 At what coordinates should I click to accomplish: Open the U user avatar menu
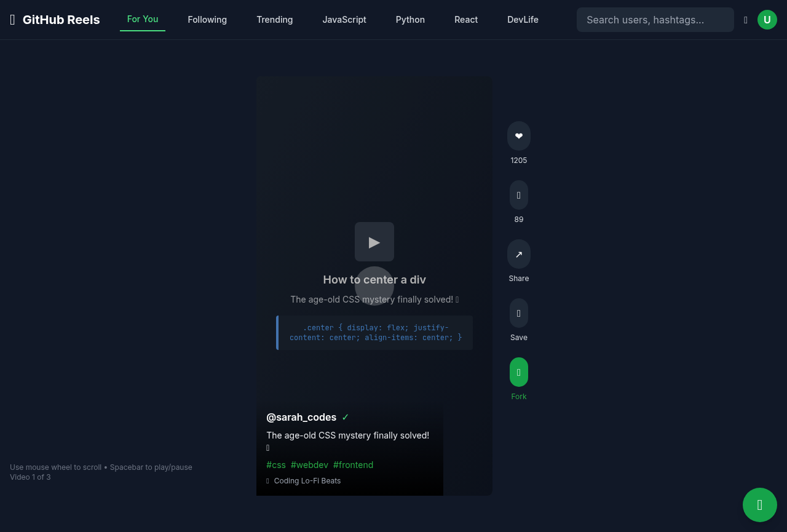tap(767, 19)
